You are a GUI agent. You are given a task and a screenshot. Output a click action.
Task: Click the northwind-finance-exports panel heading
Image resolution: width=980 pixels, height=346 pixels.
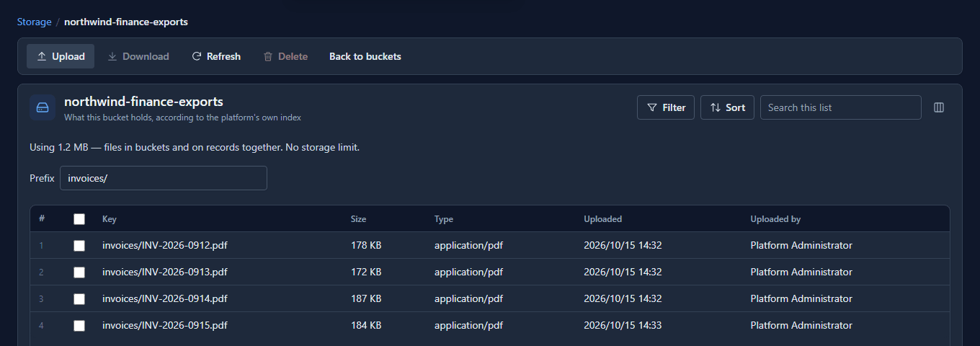pos(143,102)
